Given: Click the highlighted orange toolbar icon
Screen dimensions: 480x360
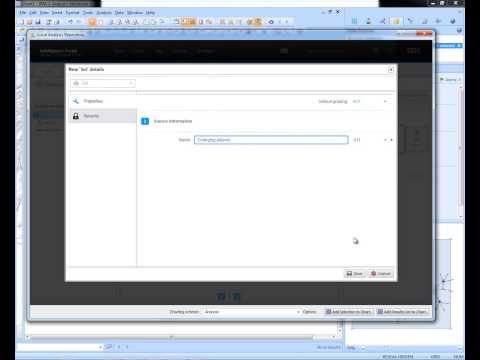Looking at the screenshot, I should pyautogui.click(x=92, y=22).
